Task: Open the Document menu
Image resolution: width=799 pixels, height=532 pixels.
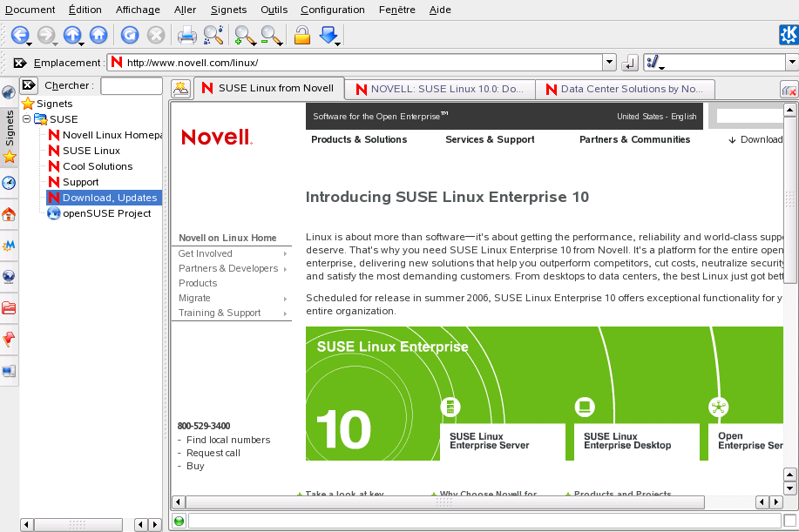Action: tap(30, 10)
